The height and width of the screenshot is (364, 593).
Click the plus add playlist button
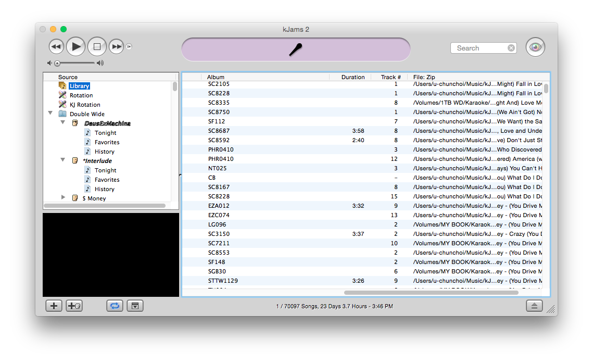[54, 306]
